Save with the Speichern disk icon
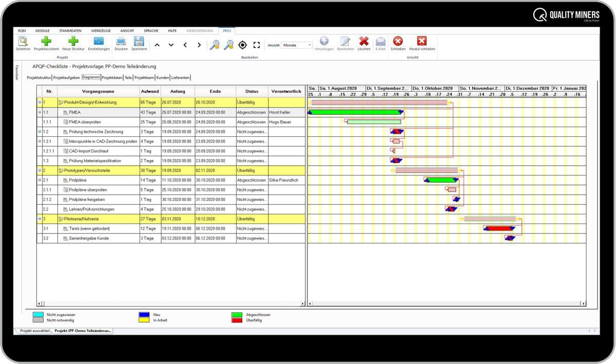 point(139,42)
